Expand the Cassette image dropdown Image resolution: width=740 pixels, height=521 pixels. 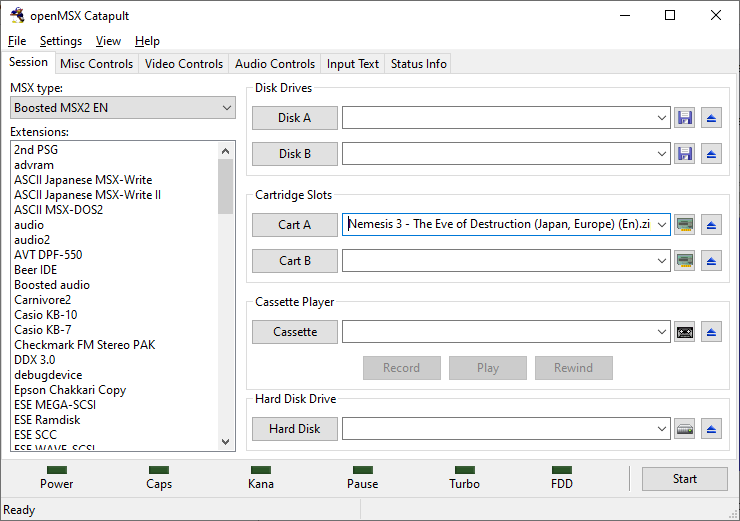click(x=662, y=332)
